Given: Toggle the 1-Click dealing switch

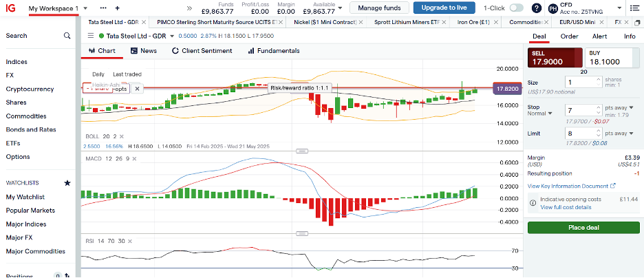Looking at the screenshot, I should [x=516, y=8].
